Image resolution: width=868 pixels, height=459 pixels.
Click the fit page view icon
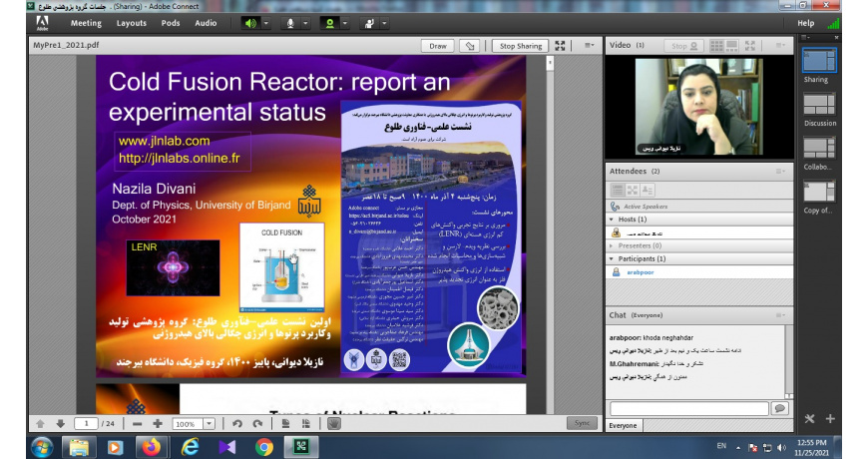pyautogui.click(x=285, y=423)
